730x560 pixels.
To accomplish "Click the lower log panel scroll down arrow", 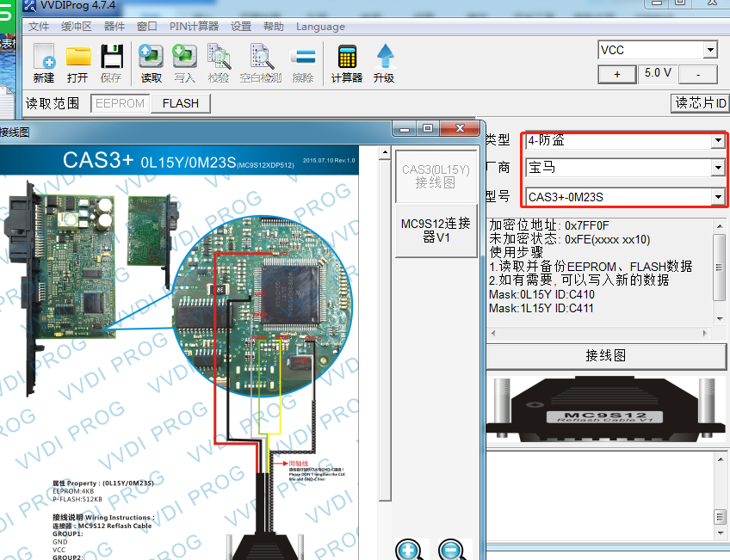I will [x=720, y=533].
